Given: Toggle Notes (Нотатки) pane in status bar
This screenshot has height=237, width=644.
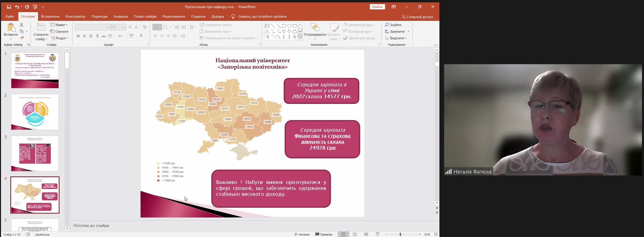Looking at the screenshot, I should pyautogui.click(x=302, y=234).
